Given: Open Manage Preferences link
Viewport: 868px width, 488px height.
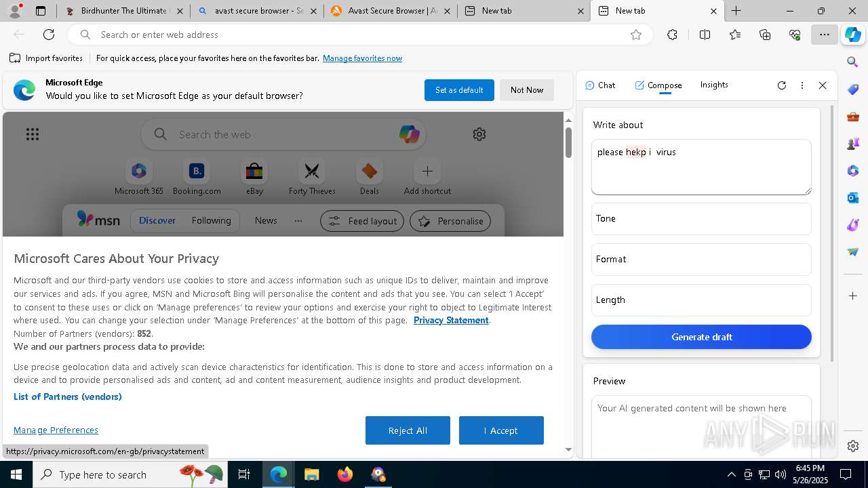Looking at the screenshot, I should coord(56,430).
